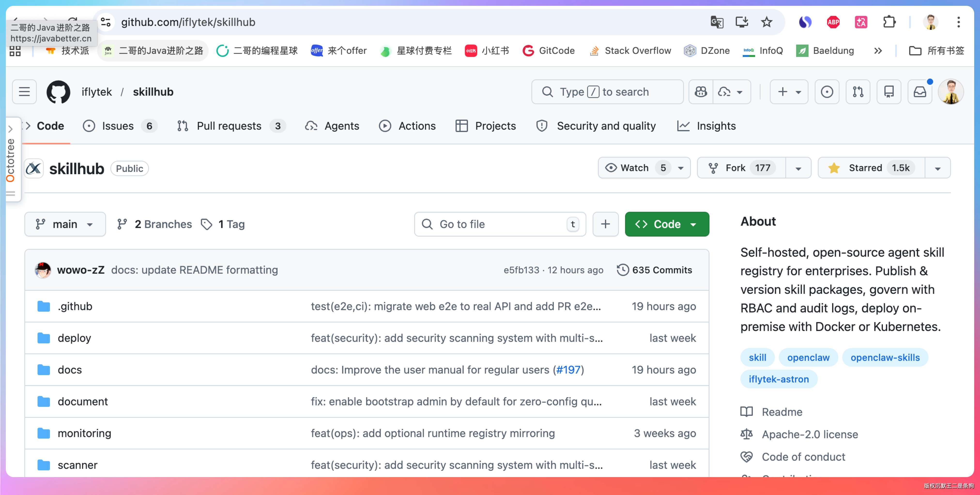The image size is (980, 495).
Task: Click the add file plus button
Action: [605, 224]
